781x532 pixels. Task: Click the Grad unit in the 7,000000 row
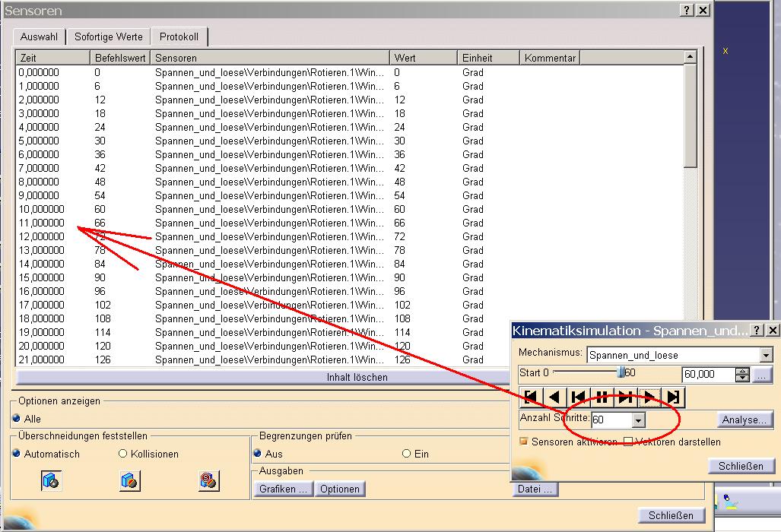click(x=473, y=168)
